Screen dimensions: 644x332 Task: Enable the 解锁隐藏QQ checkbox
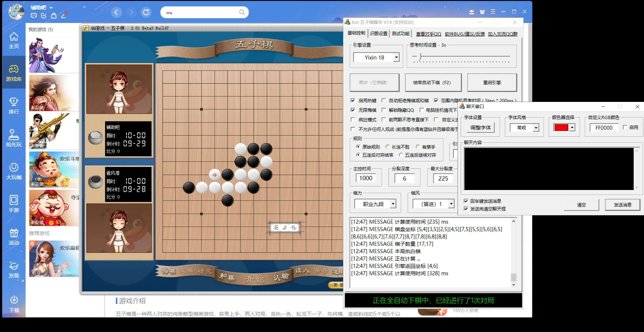tap(384, 110)
